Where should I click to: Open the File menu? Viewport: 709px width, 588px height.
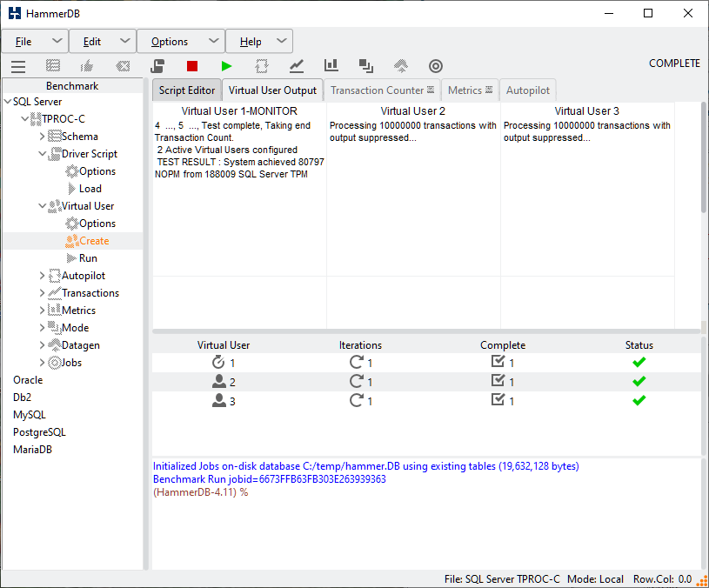[x=35, y=42]
